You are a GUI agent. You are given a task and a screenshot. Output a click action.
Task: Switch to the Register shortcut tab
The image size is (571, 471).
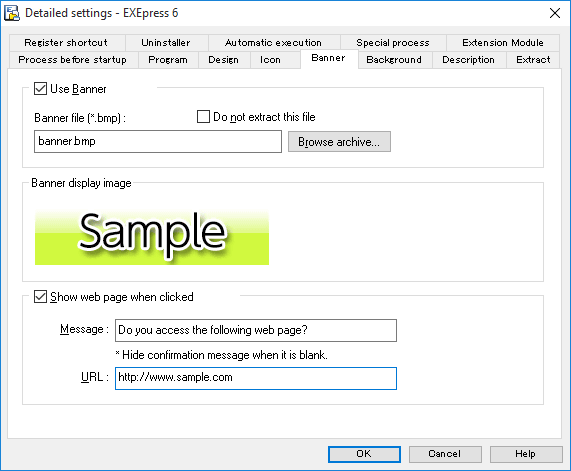(x=66, y=43)
